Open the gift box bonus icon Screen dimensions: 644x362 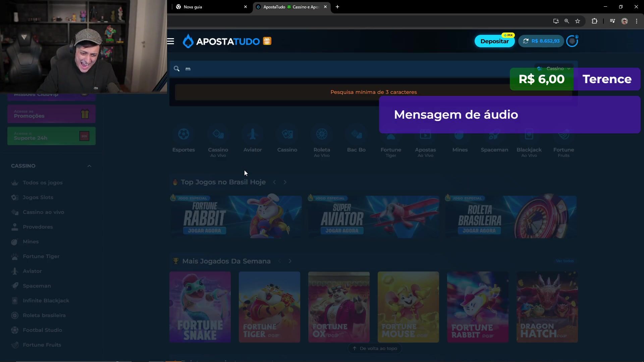tap(267, 41)
